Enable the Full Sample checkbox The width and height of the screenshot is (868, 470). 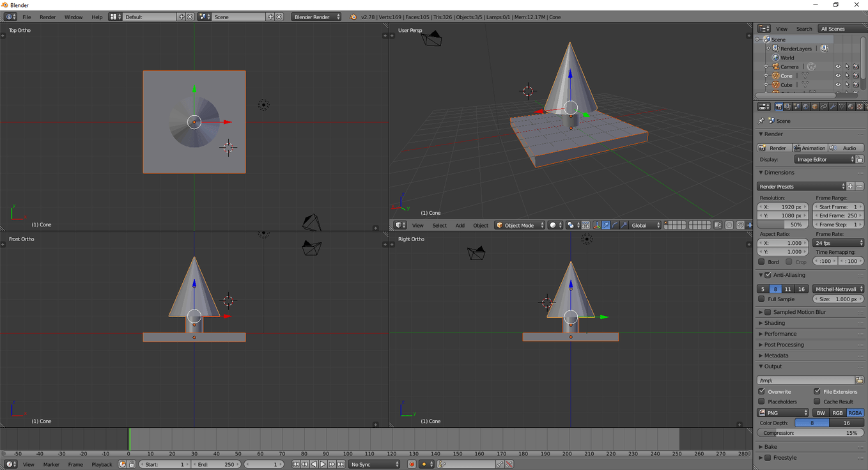(761, 299)
